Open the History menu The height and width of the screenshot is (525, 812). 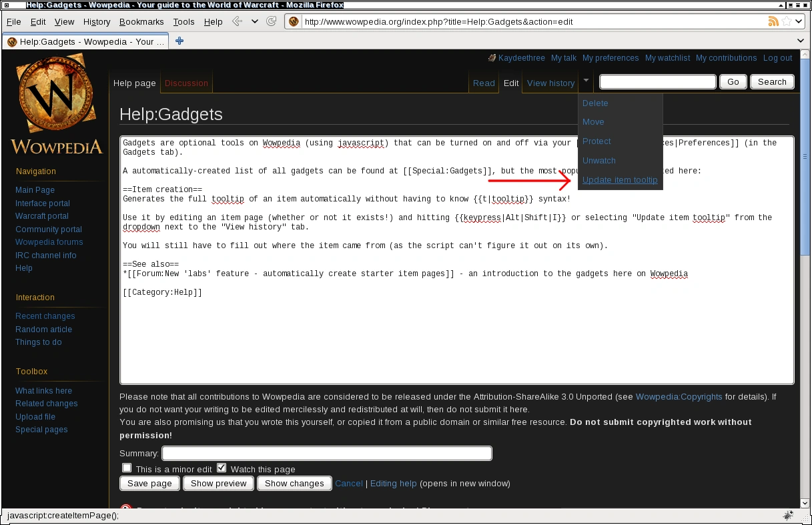point(97,21)
